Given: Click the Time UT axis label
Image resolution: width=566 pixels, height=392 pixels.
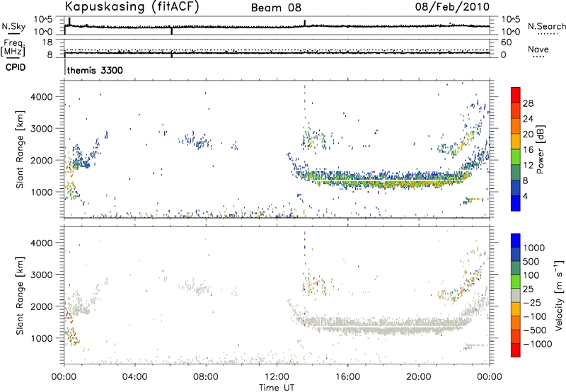Looking at the screenshot, I should (277, 388).
